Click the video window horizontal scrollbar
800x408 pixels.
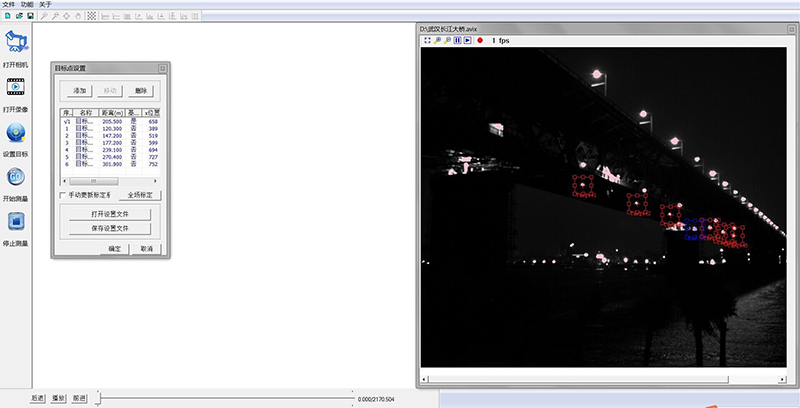[x=578, y=379]
